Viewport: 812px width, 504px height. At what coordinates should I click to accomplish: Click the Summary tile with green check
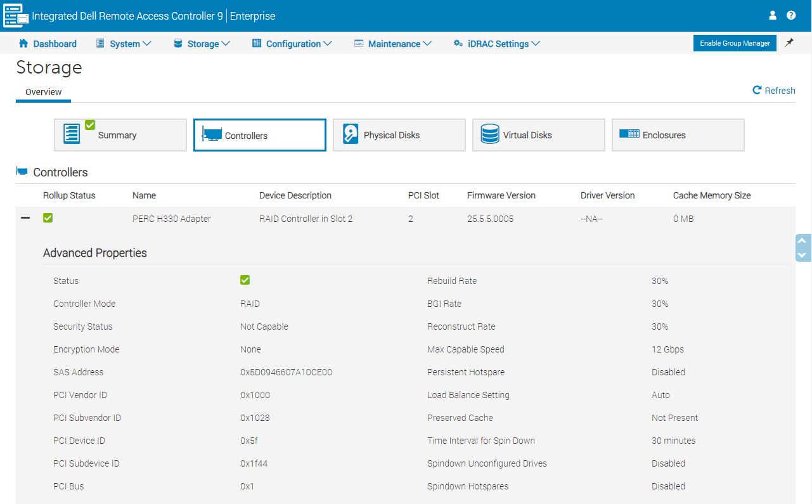(120, 135)
